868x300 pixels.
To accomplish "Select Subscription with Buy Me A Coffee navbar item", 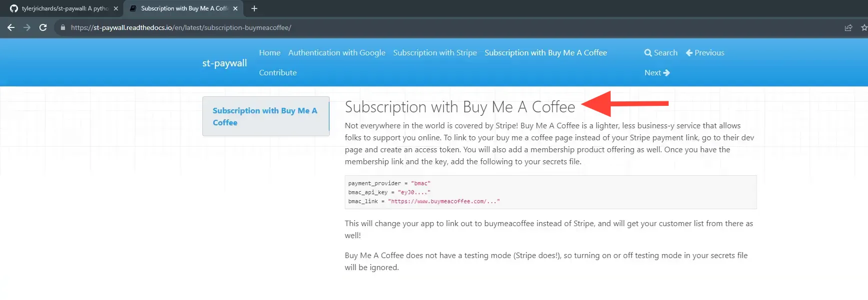I will (x=546, y=53).
